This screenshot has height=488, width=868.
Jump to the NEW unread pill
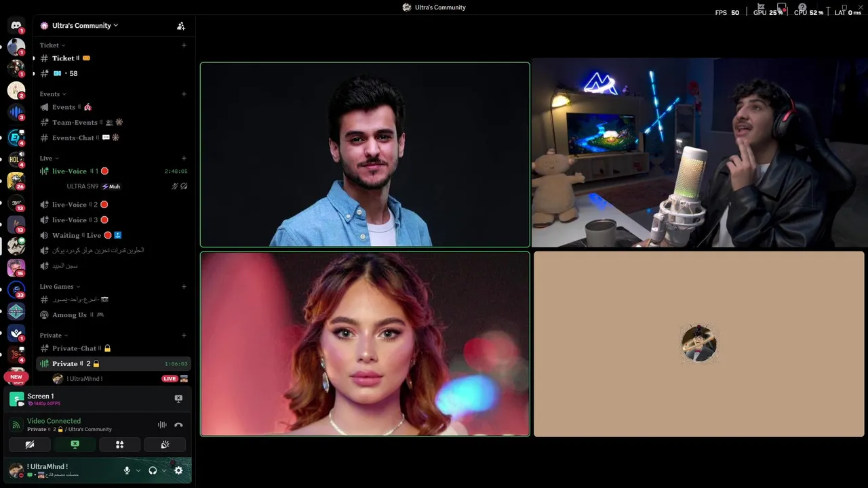(16, 377)
